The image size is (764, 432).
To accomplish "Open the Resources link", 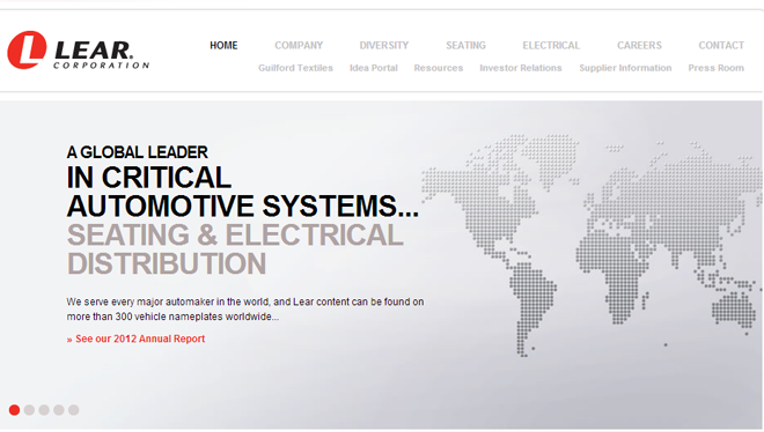I will (x=439, y=68).
